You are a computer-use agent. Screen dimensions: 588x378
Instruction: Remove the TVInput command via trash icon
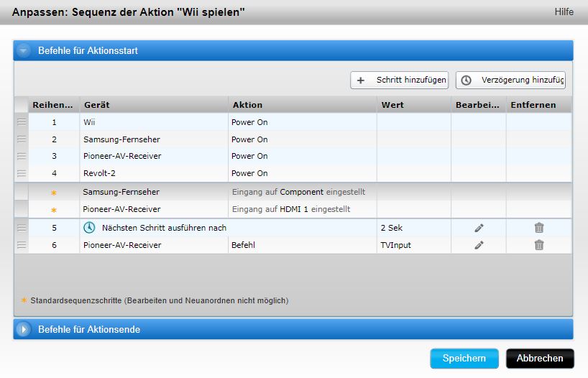pyautogui.click(x=539, y=245)
